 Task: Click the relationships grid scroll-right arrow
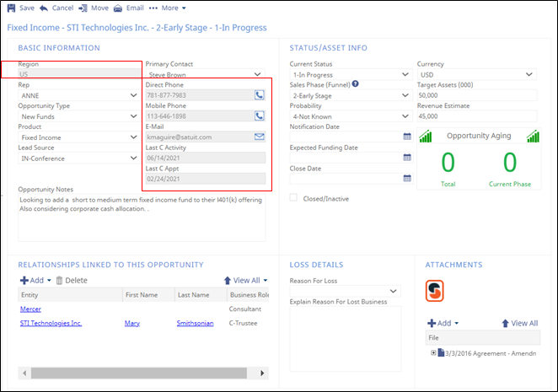click(x=262, y=373)
